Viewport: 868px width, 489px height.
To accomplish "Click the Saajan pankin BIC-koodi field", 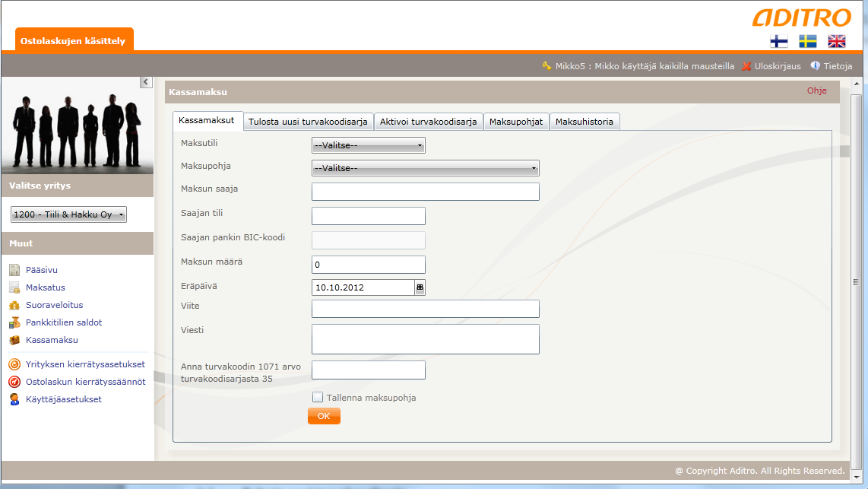I will point(368,240).
